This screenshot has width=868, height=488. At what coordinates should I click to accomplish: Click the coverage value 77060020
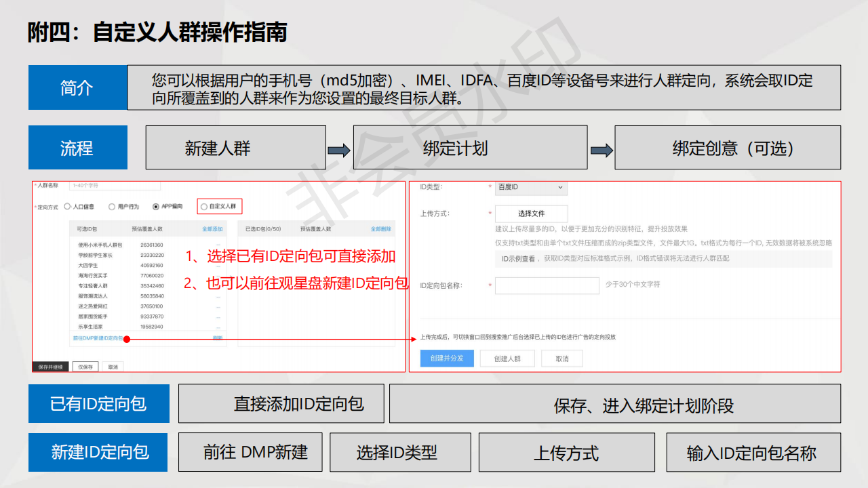tap(152, 275)
